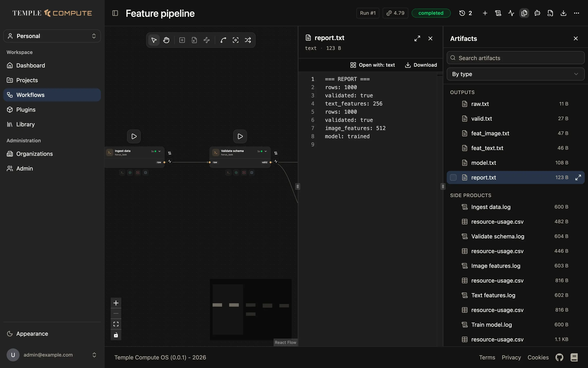Open the Personal workspace switcher
Viewport: 588px width, 368px height.
click(x=52, y=36)
